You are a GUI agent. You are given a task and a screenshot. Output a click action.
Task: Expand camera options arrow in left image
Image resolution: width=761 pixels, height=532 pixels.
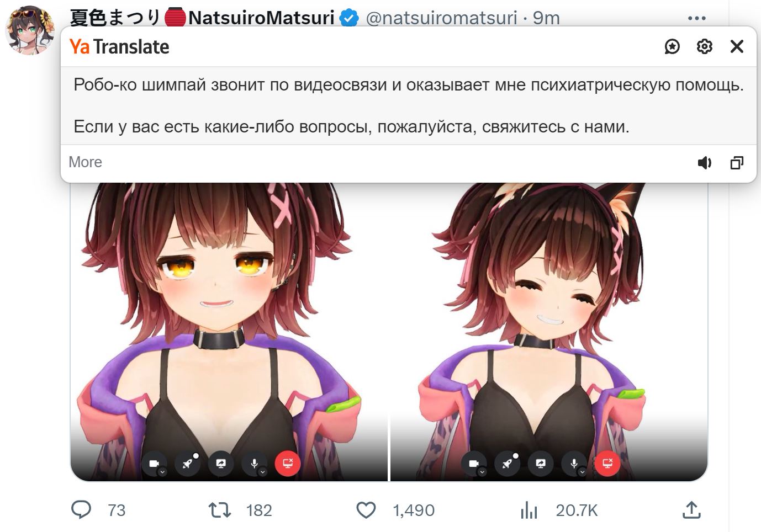point(162,472)
